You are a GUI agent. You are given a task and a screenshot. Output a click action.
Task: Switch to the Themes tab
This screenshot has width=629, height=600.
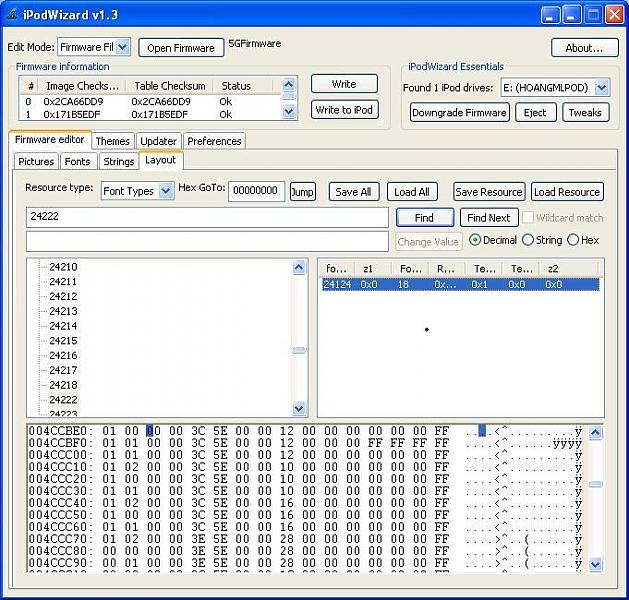112,141
